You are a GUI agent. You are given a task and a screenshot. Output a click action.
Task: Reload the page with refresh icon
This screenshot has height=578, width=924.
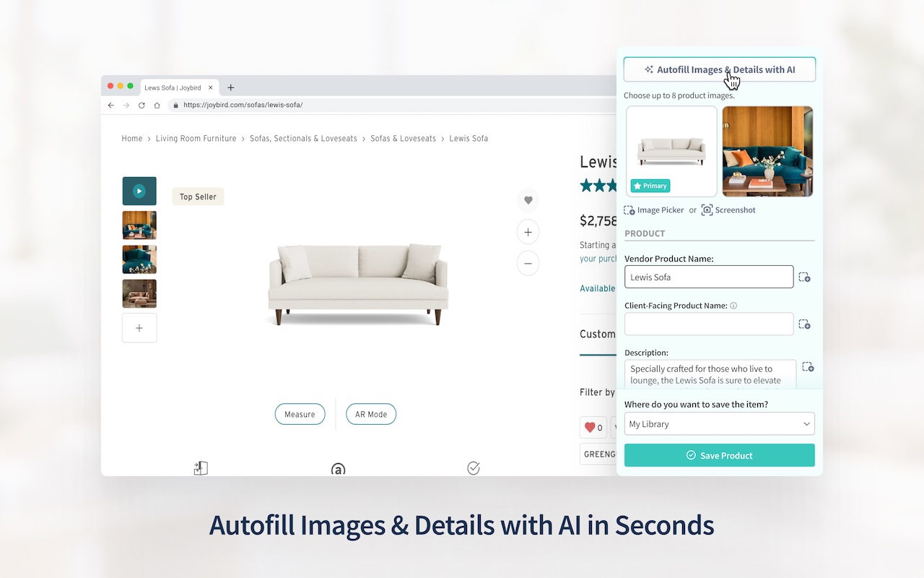coord(141,105)
